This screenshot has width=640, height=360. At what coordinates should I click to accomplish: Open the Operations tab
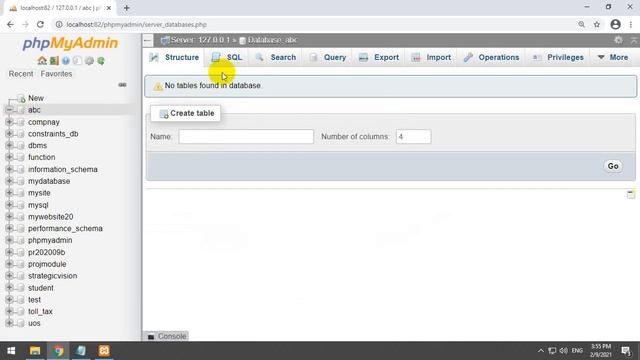click(491, 58)
